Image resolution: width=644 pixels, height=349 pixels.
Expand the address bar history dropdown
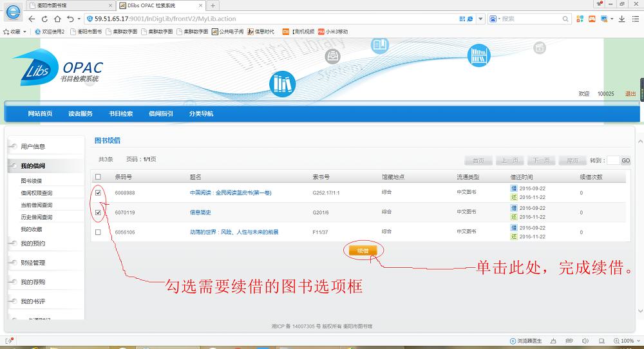(x=480, y=19)
